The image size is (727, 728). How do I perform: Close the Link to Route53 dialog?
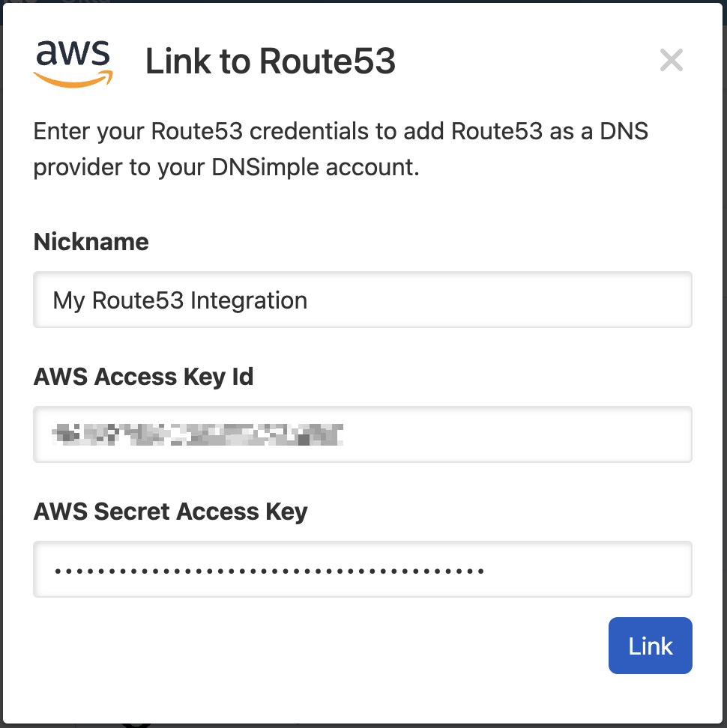pyautogui.click(x=671, y=60)
